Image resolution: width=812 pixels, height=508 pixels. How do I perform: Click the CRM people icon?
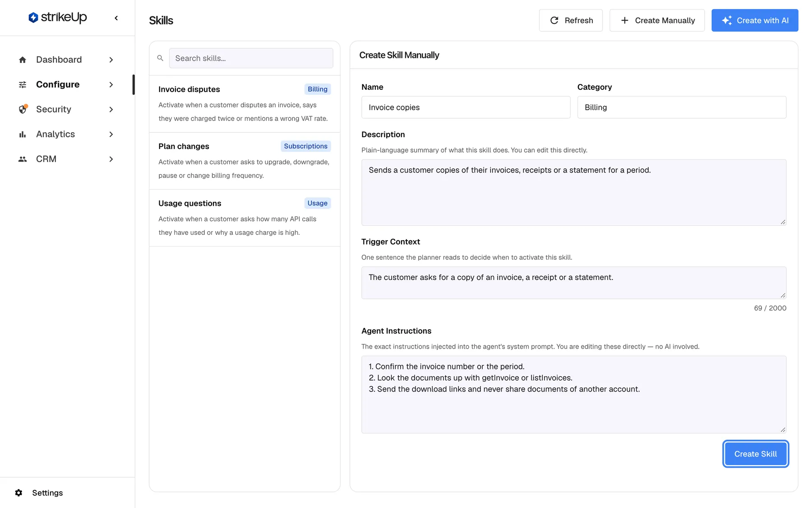[x=23, y=159]
